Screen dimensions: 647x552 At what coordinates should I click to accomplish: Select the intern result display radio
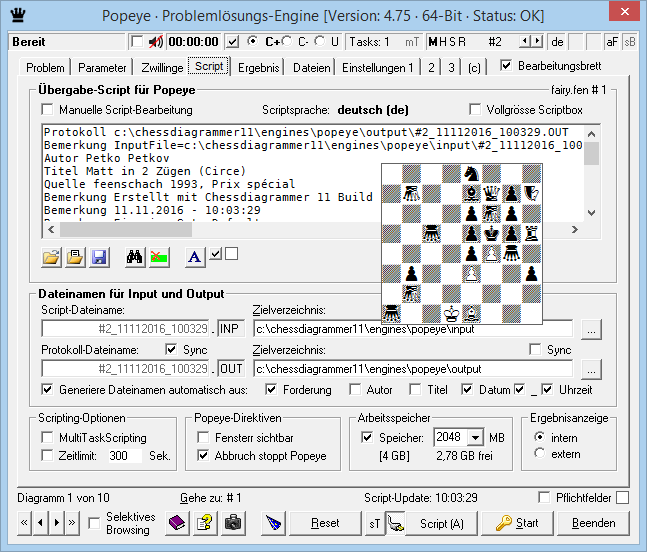(540, 437)
